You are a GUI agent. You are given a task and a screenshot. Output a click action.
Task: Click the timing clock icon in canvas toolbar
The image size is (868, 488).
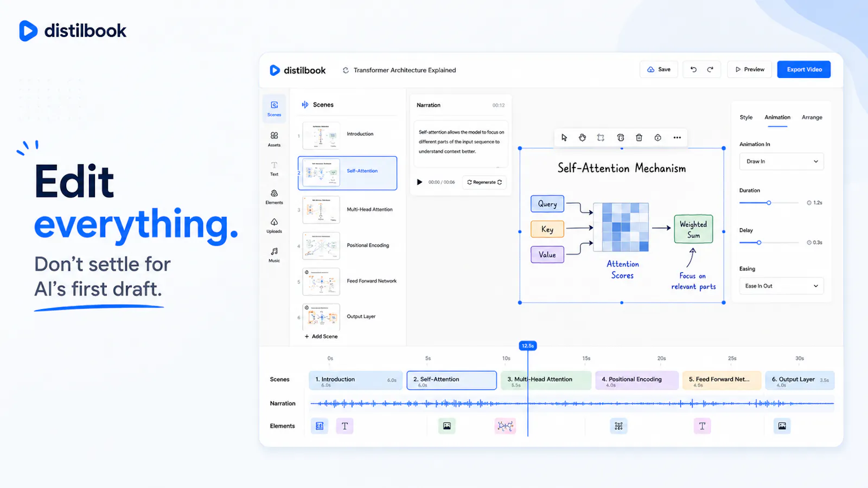tap(658, 138)
